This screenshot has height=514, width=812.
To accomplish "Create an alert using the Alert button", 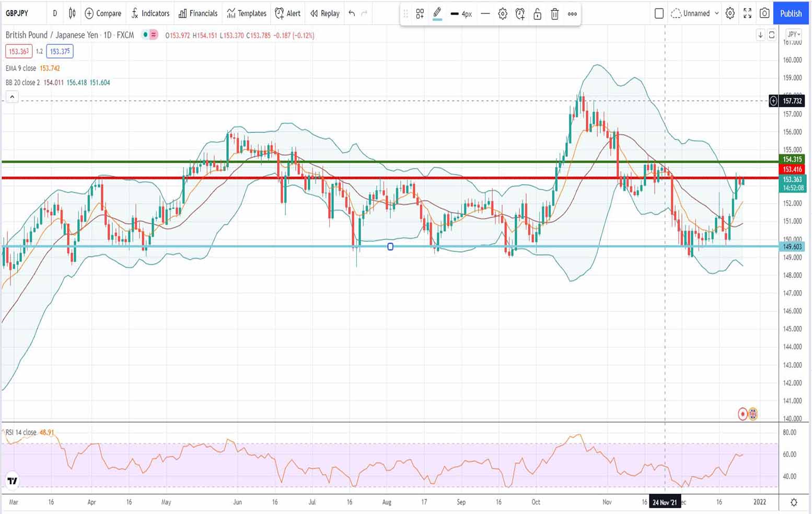I will point(287,14).
